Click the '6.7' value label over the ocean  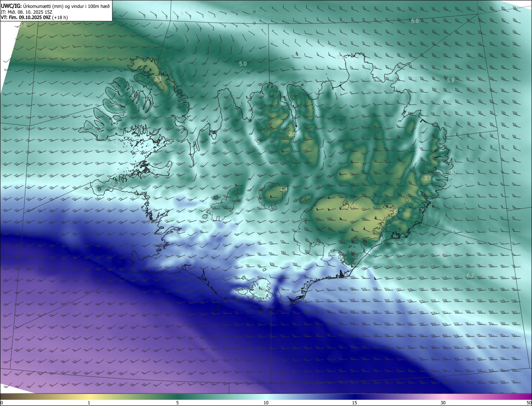(x=470, y=276)
